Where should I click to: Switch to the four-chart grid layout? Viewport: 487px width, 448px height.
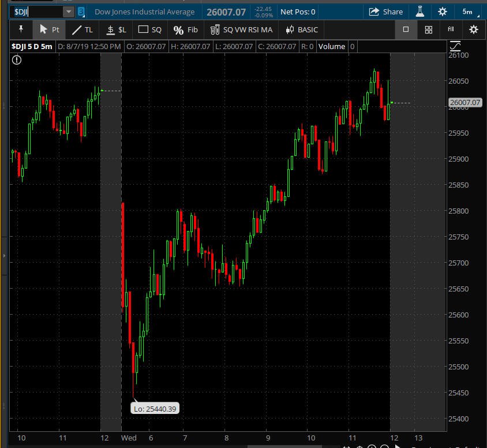(x=429, y=30)
